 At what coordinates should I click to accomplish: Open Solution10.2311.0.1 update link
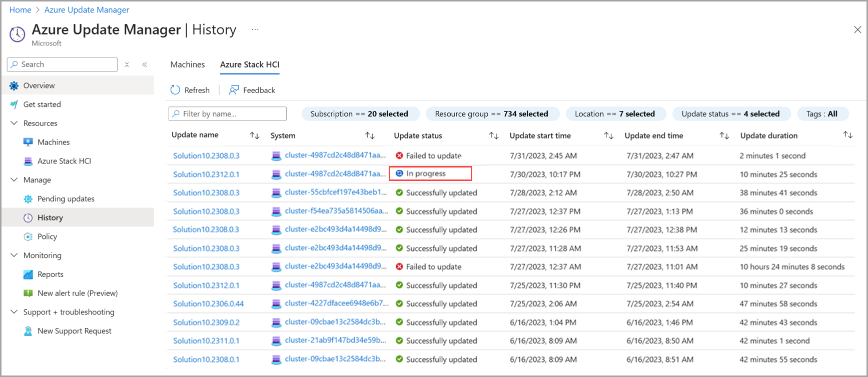pos(206,341)
